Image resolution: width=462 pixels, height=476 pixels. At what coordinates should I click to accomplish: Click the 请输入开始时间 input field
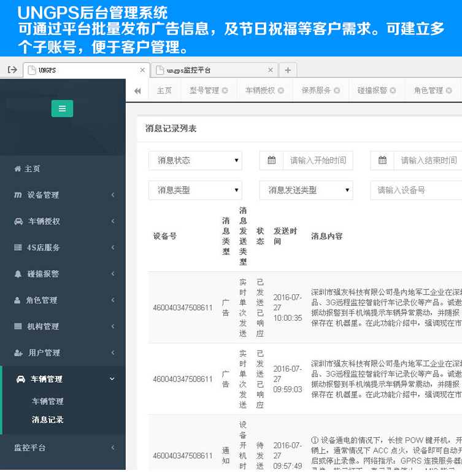coord(318,160)
